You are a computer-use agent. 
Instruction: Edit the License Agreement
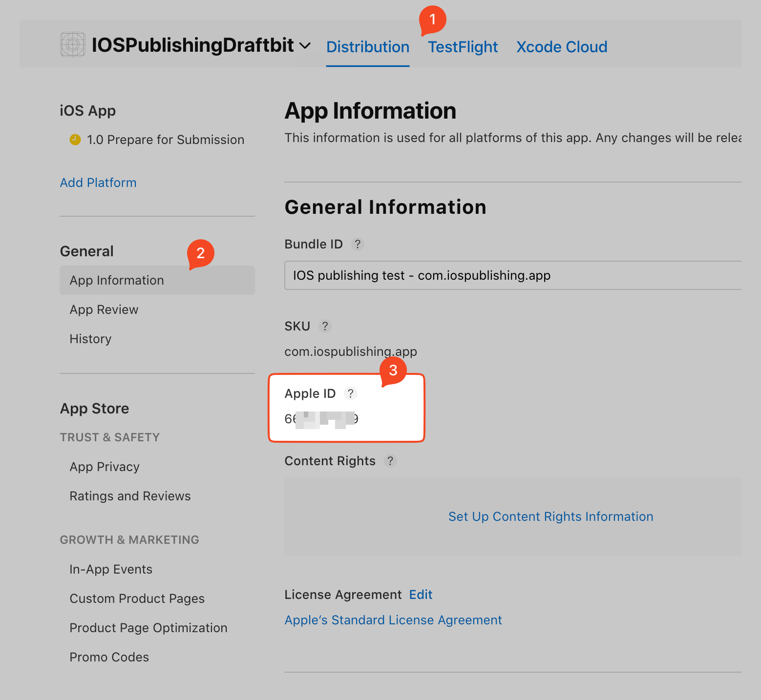coord(421,595)
